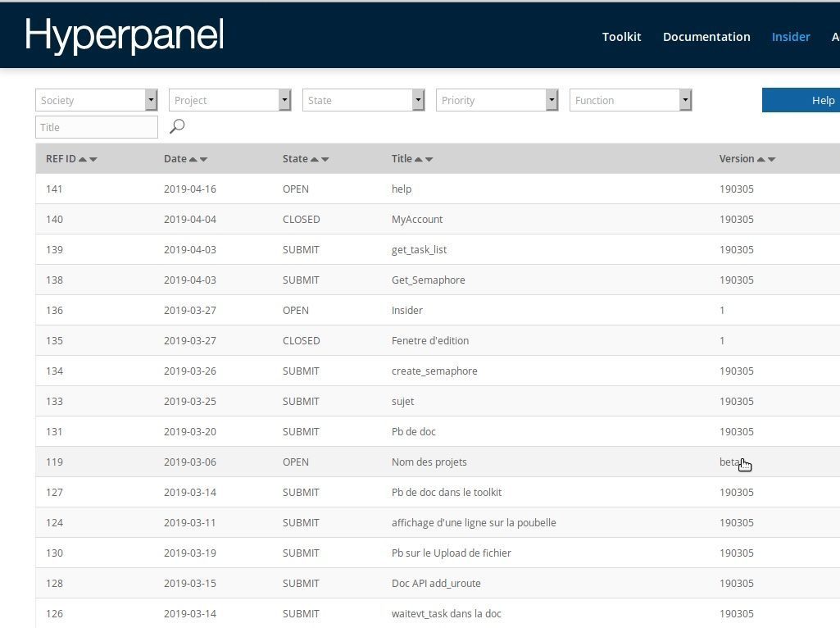Sort the Title column descending
Image resolution: width=840 pixels, height=628 pixels.
429,159
